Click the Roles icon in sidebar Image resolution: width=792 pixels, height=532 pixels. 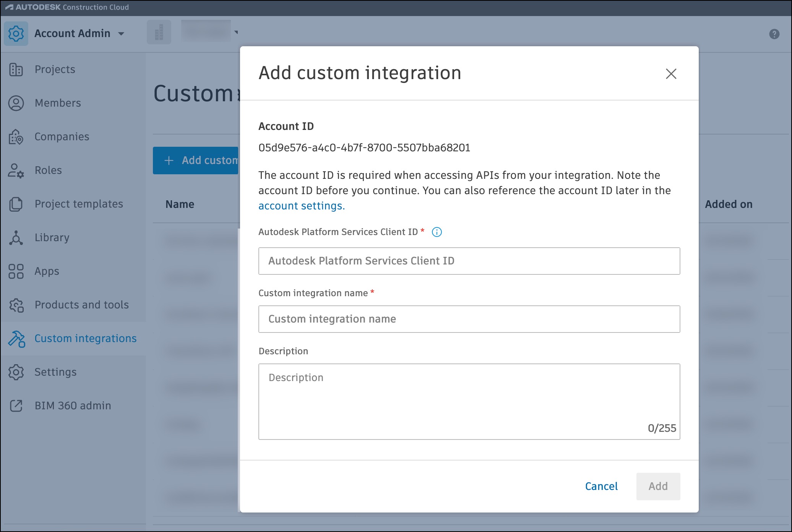pos(16,170)
